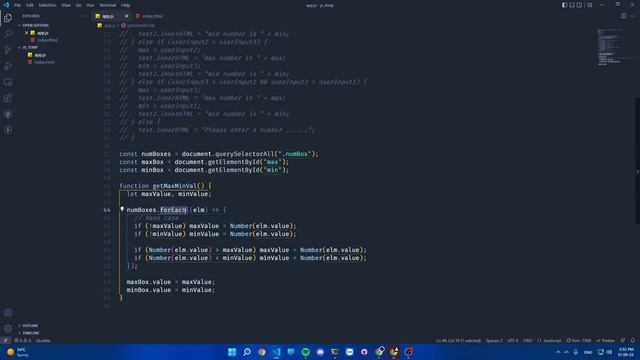Click the app.js breadcrumb item

(107, 25)
